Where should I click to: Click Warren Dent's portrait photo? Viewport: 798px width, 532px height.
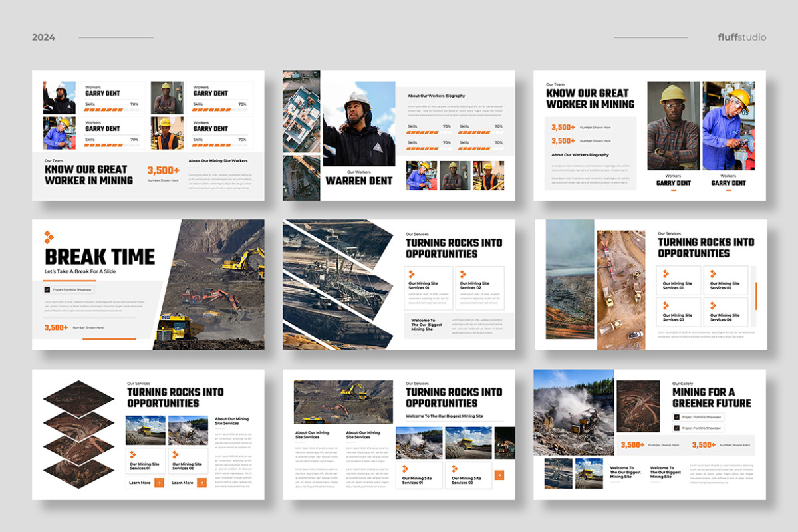pos(360,123)
